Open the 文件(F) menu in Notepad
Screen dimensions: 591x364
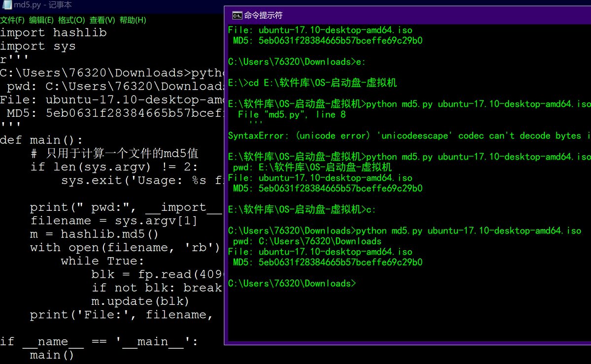point(12,20)
